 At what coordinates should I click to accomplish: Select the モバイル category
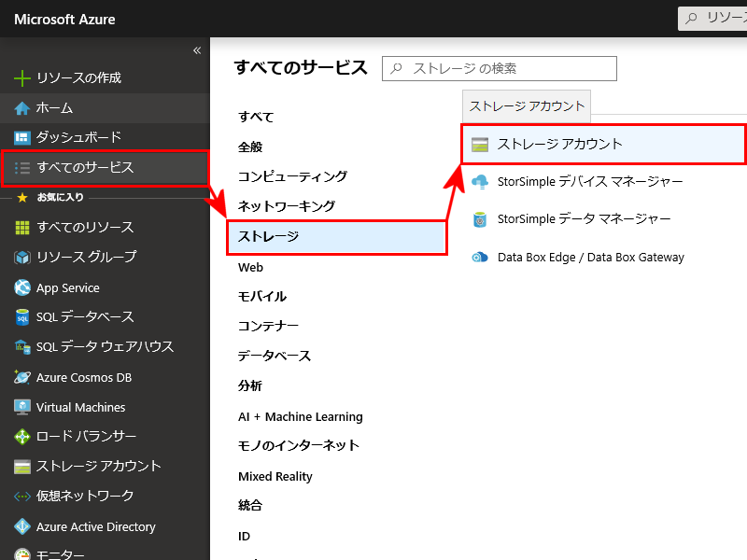click(x=262, y=297)
